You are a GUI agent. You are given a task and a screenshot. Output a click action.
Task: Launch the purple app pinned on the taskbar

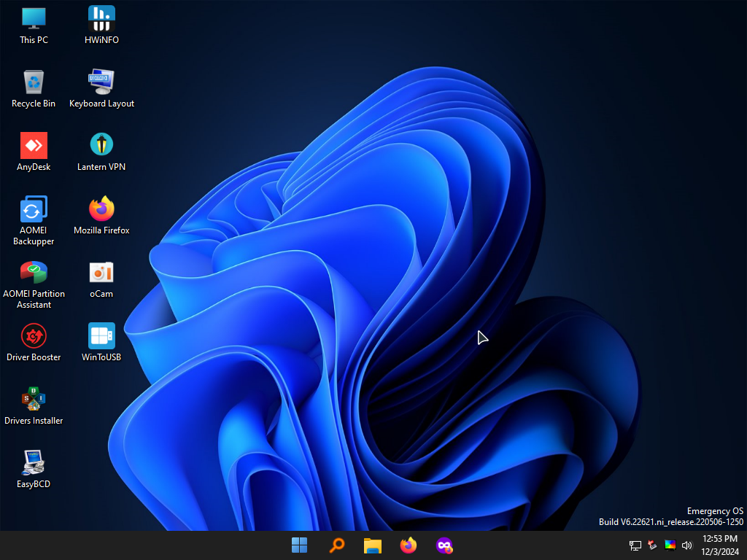(444, 545)
